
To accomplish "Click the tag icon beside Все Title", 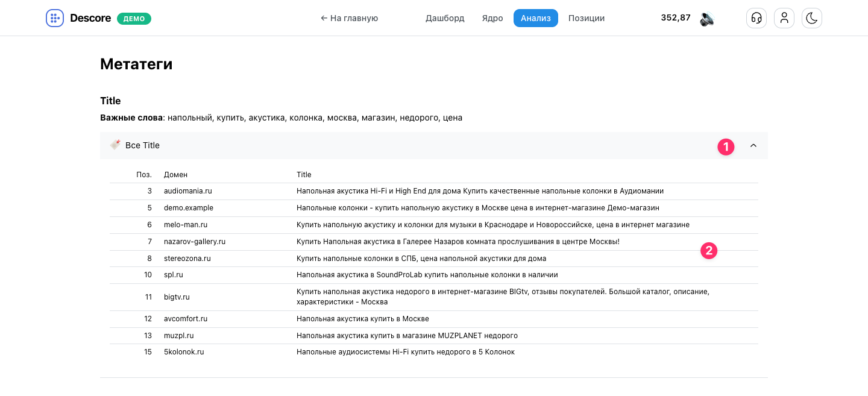I will coord(115,145).
